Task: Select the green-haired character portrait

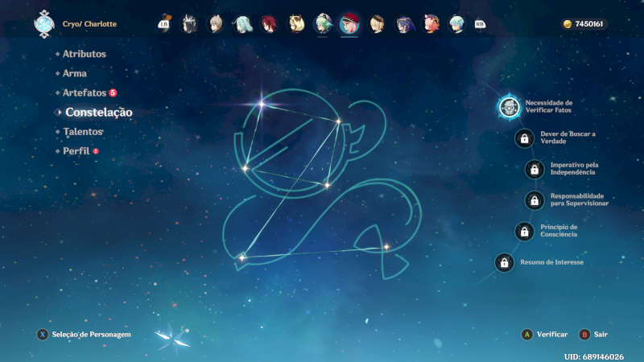Action: coord(323,24)
